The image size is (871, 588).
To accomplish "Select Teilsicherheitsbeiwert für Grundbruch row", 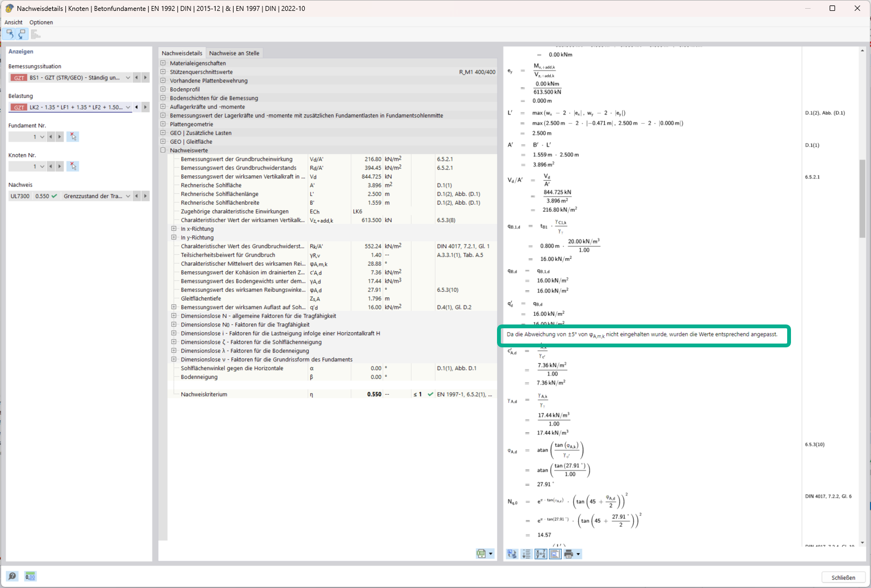I will click(333, 255).
